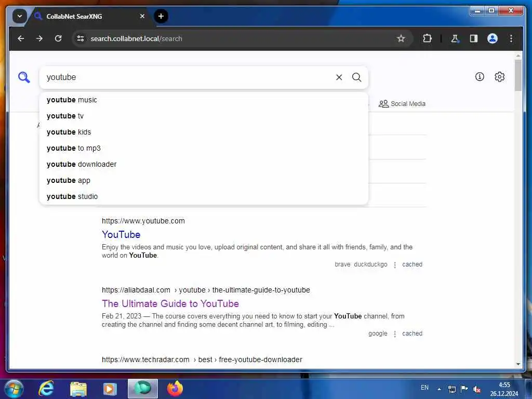532x399 pixels.
Task: Click the scrollbar down arrow
Action: 518,364
